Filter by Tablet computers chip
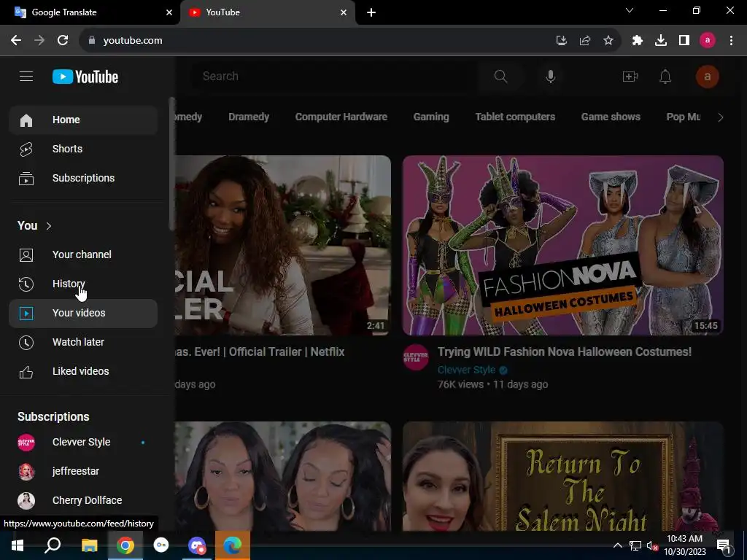747x560 pixels. tap(515, 117)
